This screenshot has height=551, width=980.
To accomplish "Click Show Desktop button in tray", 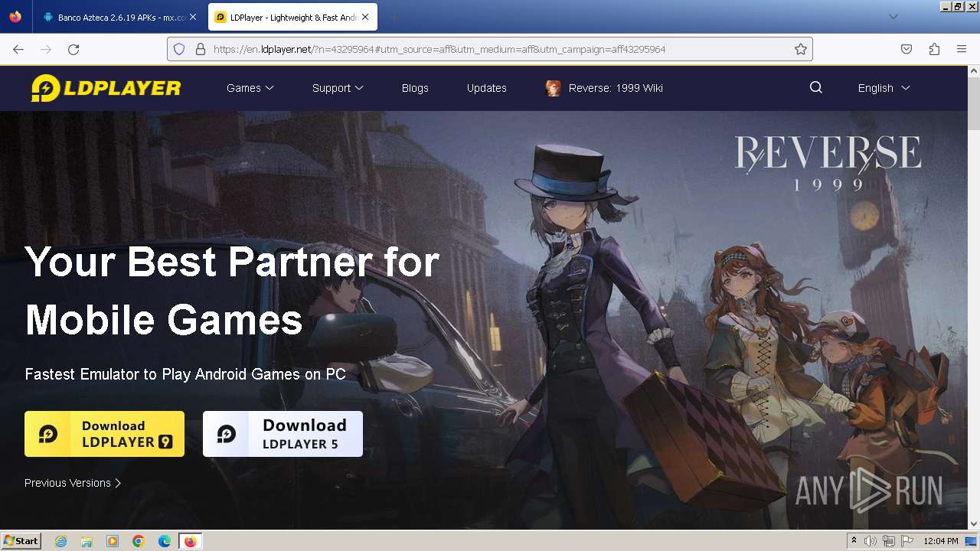I will click(x=972, y=541).
